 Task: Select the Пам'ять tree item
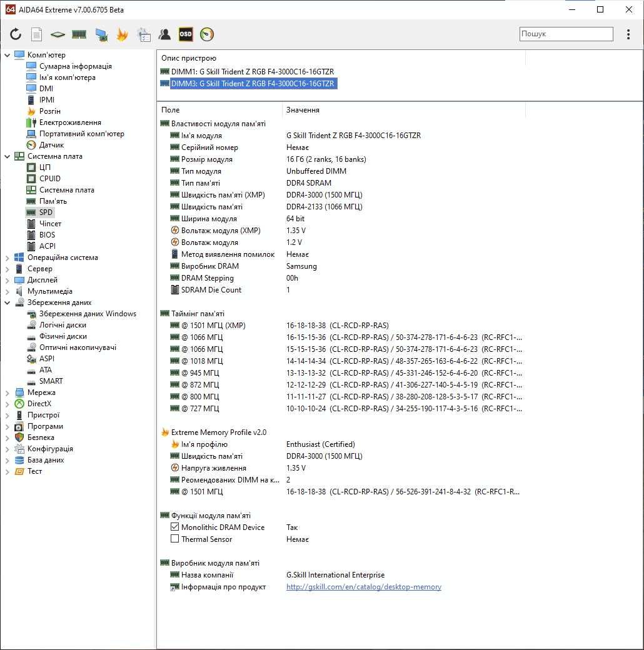click(53, 201)
